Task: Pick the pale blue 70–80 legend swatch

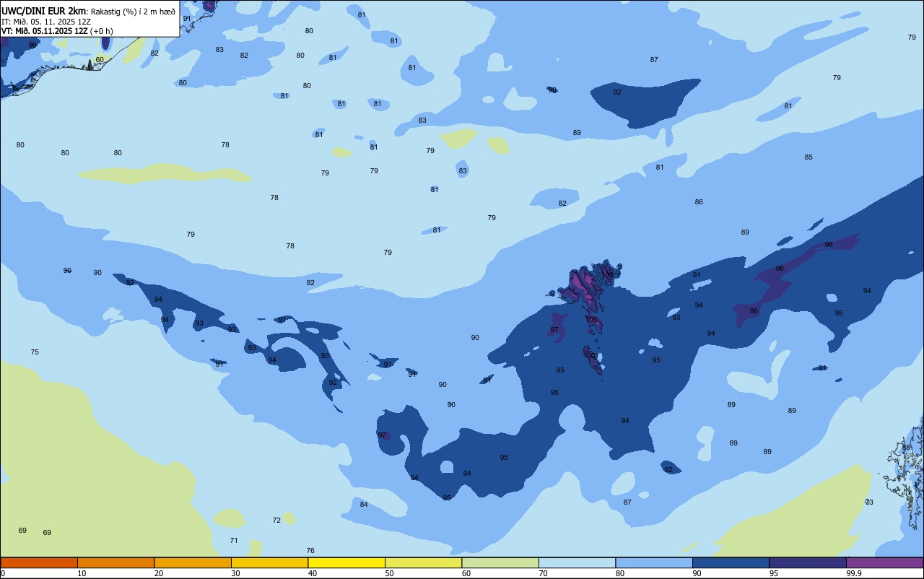Action: 577,562
